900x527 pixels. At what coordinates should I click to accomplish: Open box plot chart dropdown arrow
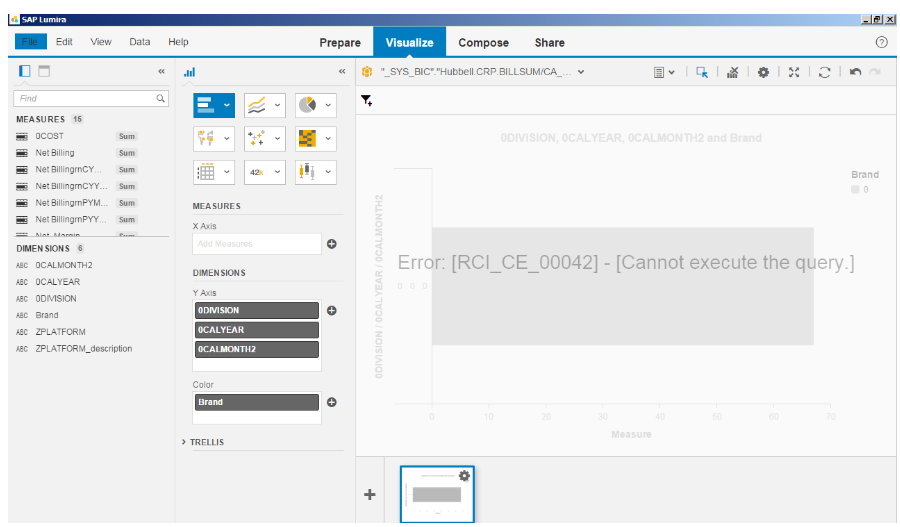328,172
